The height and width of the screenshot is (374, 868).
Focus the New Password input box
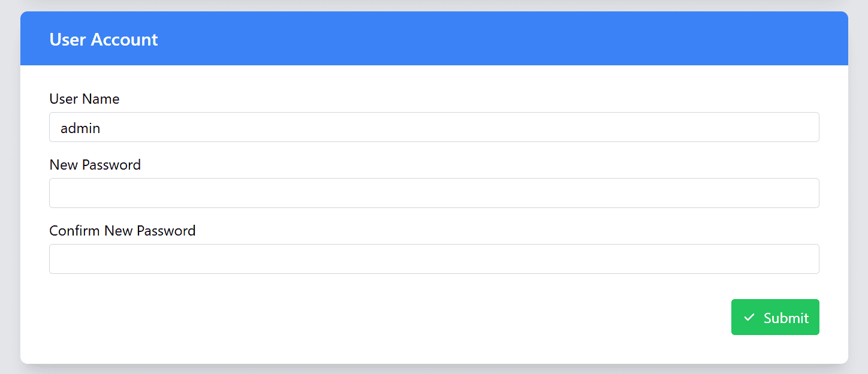tap(434, 193)
